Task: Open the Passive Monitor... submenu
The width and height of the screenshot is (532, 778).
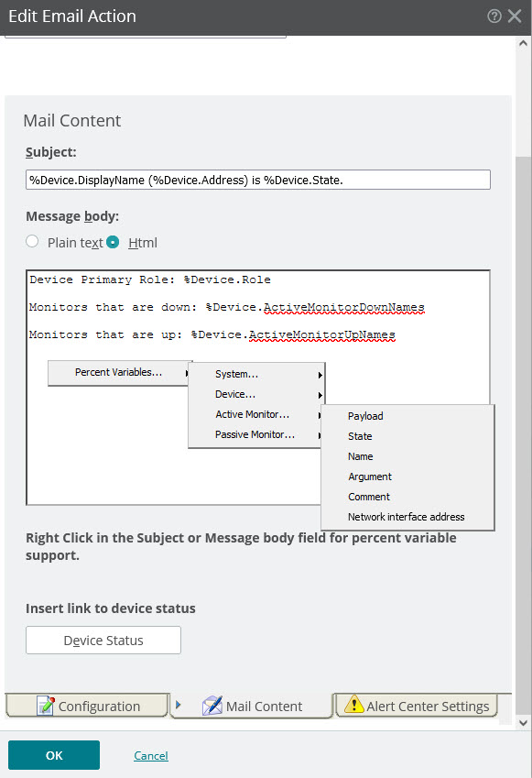Action: [256, 434]
